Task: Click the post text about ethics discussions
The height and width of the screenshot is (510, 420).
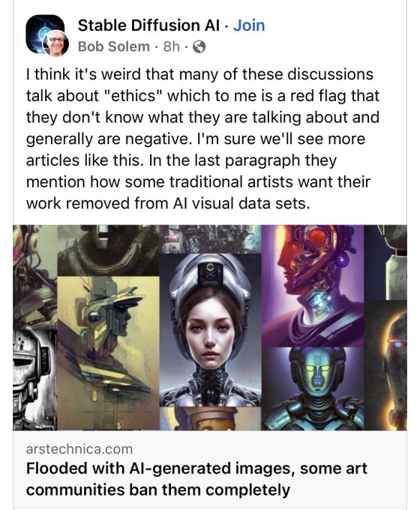Action: (202, 139)
